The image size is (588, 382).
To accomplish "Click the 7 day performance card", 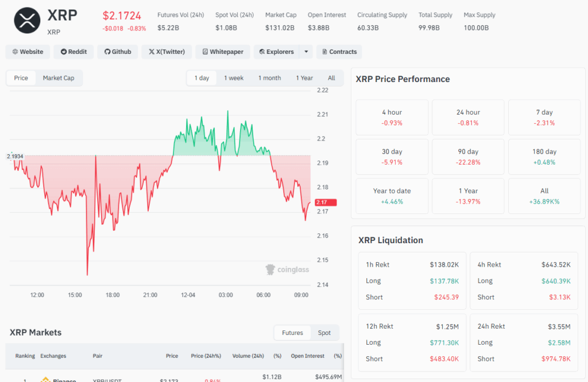I will point(544,117).
